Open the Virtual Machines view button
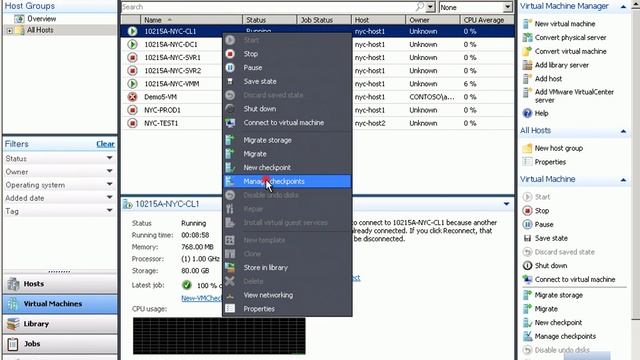640x360 pixels. pos(60,304)
